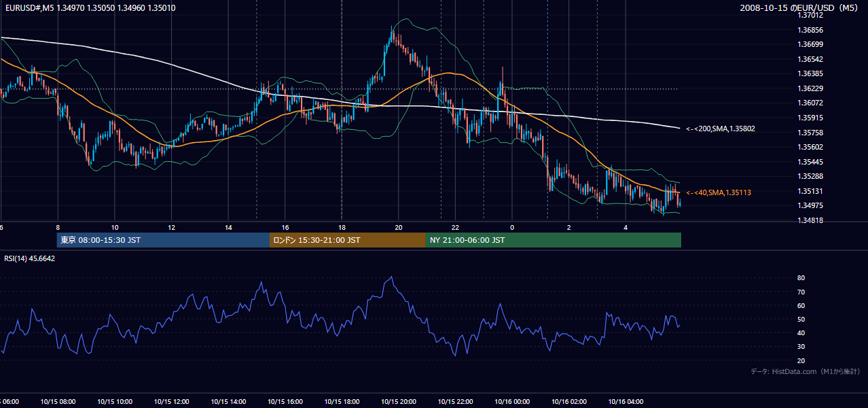
Task: Select the ロンドン 15:30-21:00 JST session bar
Action: (x=348, y=240)
